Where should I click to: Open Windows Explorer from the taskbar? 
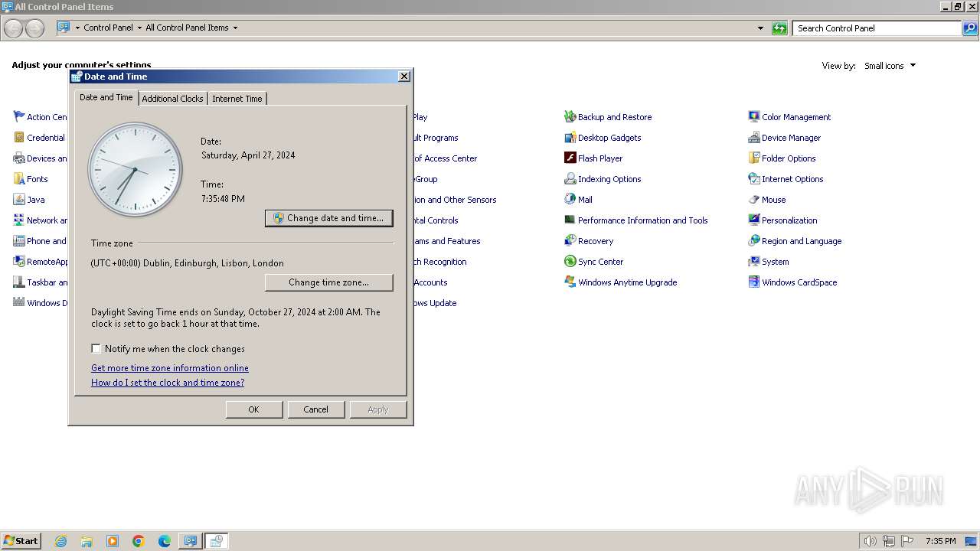pos(87,541)
